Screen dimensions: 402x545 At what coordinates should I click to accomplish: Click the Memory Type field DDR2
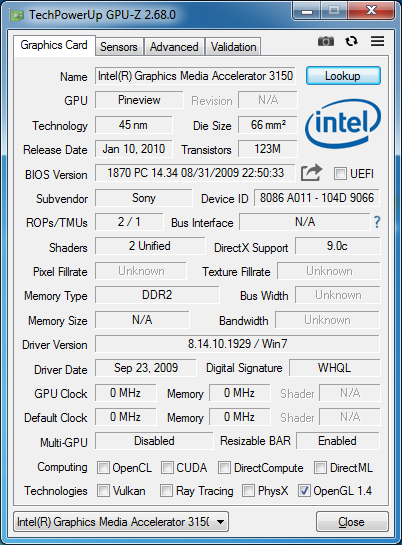pos(157,295)
